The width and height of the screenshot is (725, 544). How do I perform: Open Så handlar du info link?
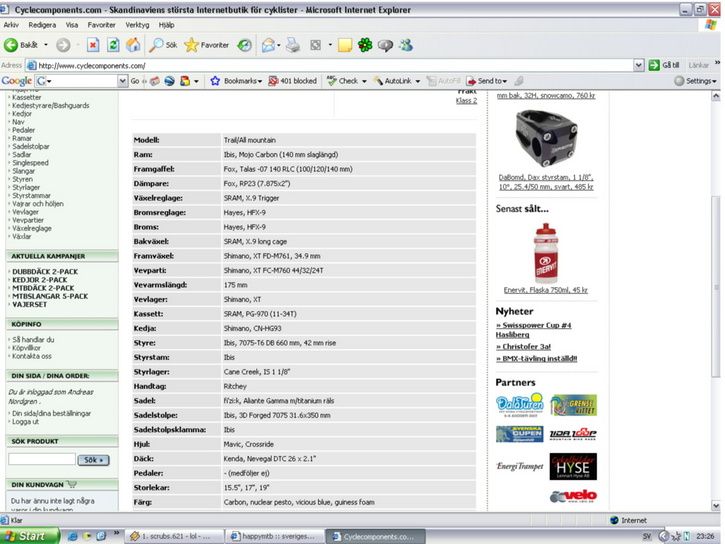tap(33, 340)
